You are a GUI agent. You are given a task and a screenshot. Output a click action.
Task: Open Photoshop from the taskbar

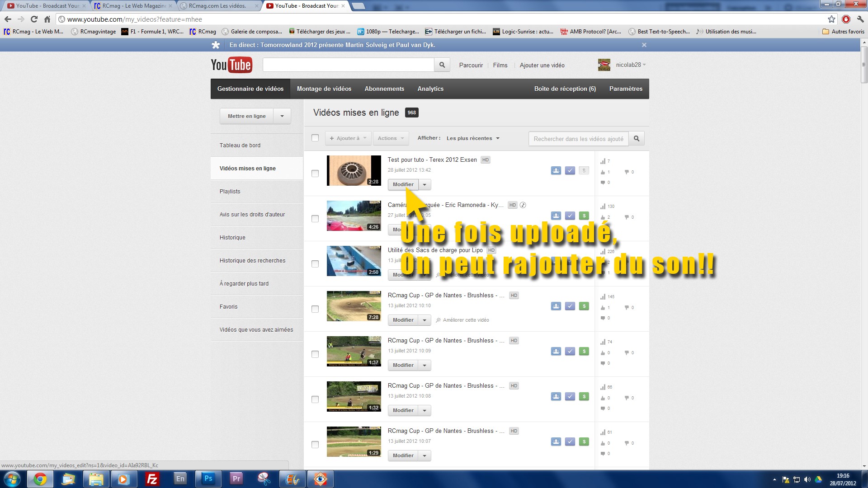(208, 479)
